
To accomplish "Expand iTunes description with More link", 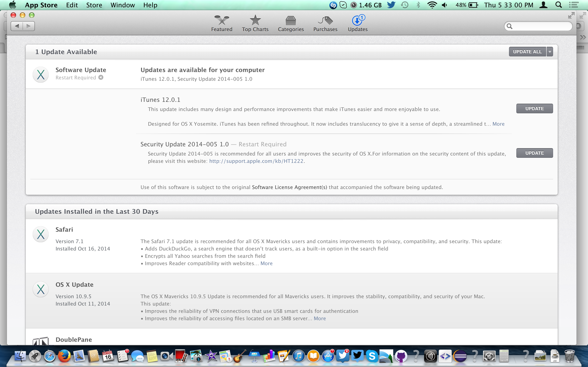I will click(498, 124).
